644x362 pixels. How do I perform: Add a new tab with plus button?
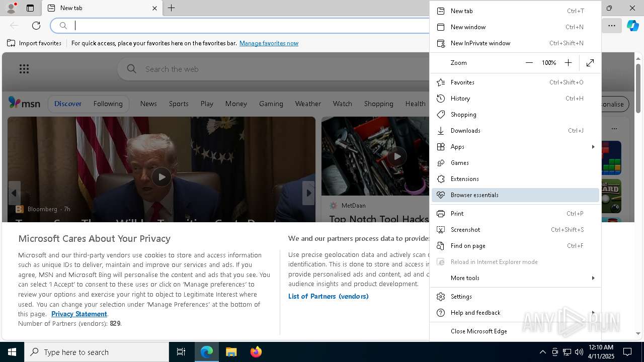point(171,8)
